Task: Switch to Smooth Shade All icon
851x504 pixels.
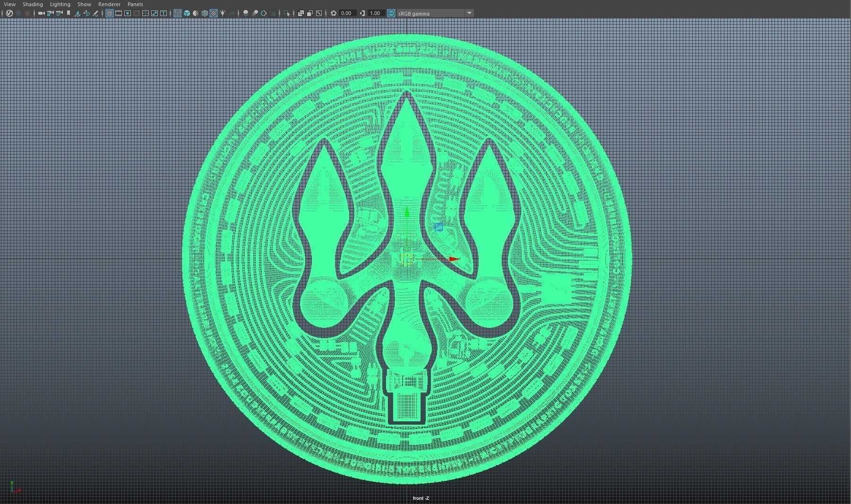Action: [187, 13]
